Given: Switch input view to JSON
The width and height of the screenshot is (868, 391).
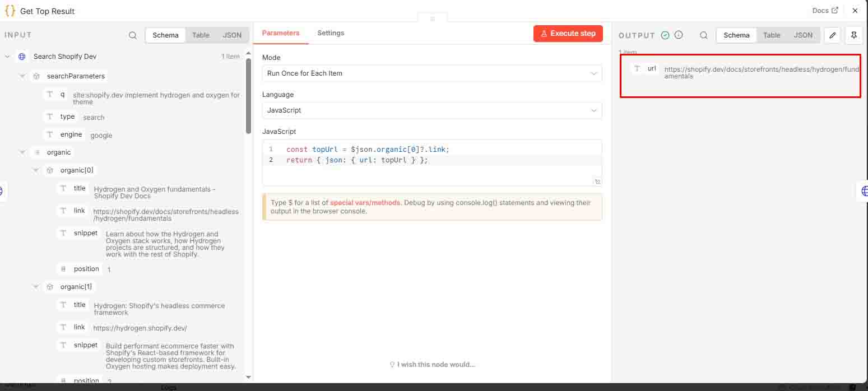Looking at the screenshot, I should pos(232,35).
